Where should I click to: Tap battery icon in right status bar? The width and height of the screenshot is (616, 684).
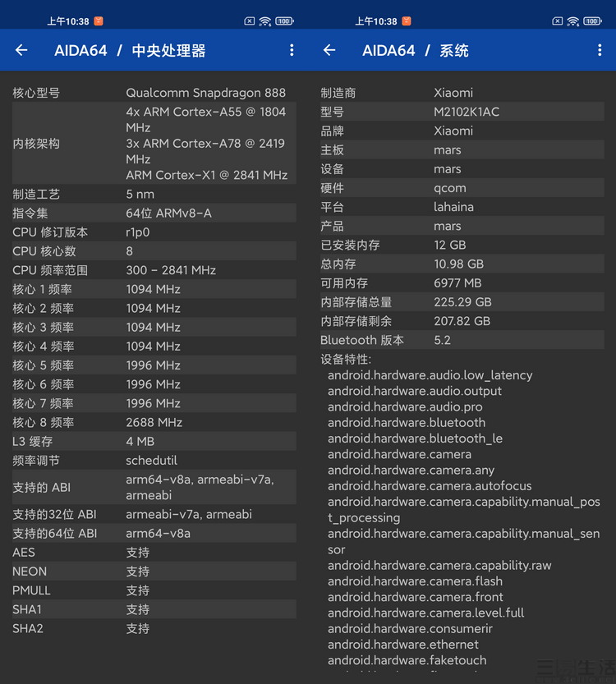tap(592, 21)
